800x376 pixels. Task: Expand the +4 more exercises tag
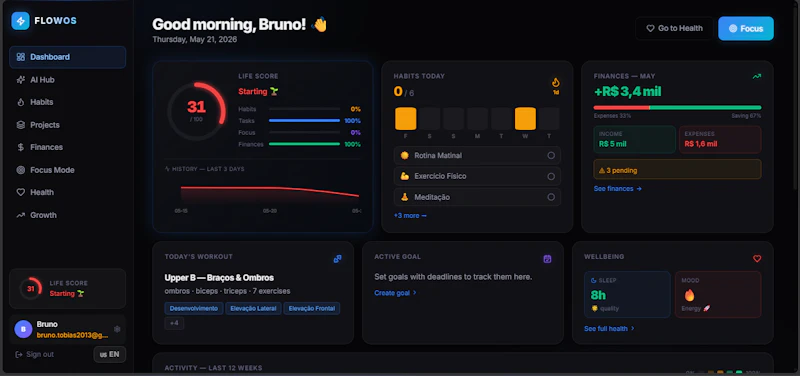click(174, 323)
